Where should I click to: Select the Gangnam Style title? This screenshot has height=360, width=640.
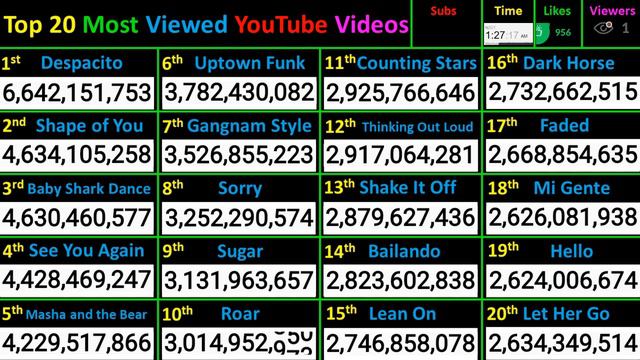tap(249, 126)
